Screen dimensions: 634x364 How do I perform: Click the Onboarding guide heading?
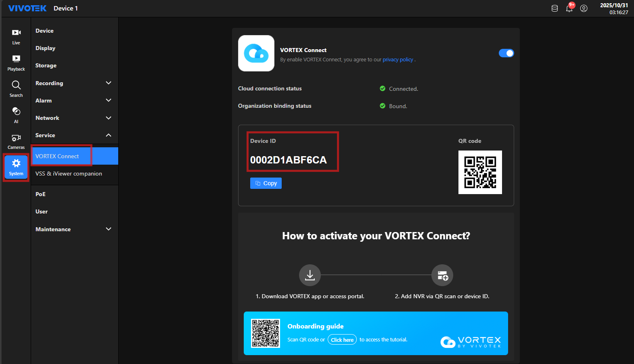(x=316, y=326)
